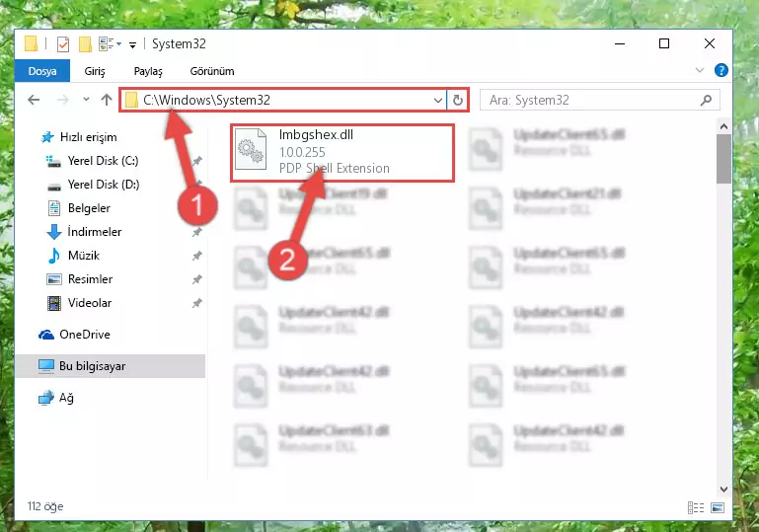This screenshot has width=759, height=532.
Task: Open Müzik folder in sidebar
Action: (x=84, y=256)
